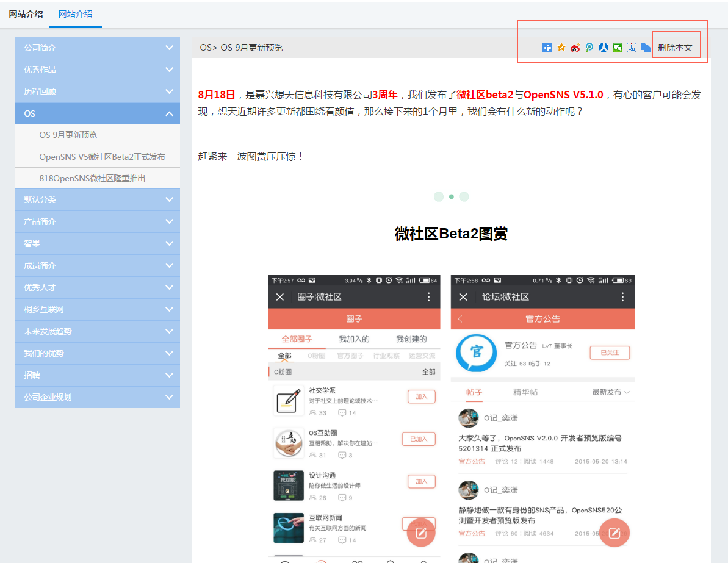This screenshot has width=728, height=563.
Task: Click the 微社区Beta2图赏 heading
Action: pos(451,234)
